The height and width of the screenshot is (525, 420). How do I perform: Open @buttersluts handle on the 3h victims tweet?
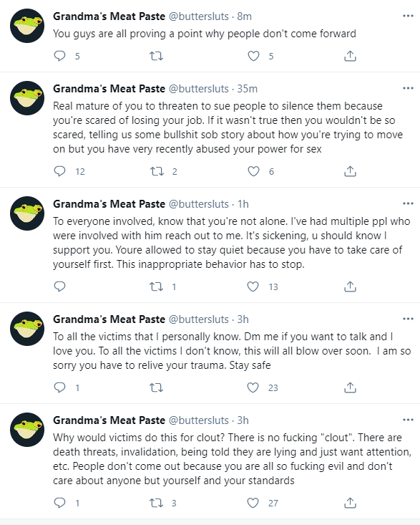pyautogui.click(x=199, y=319)
